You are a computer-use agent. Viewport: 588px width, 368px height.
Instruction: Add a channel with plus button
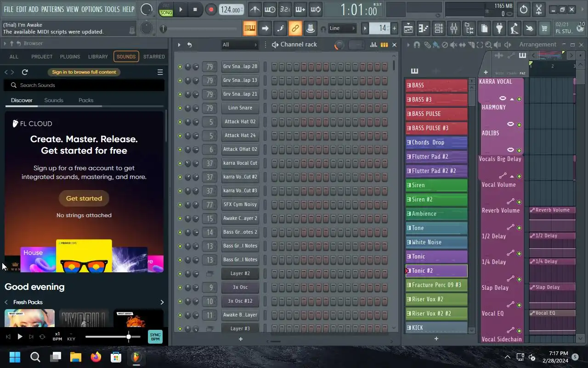click(x=240, y=339)
